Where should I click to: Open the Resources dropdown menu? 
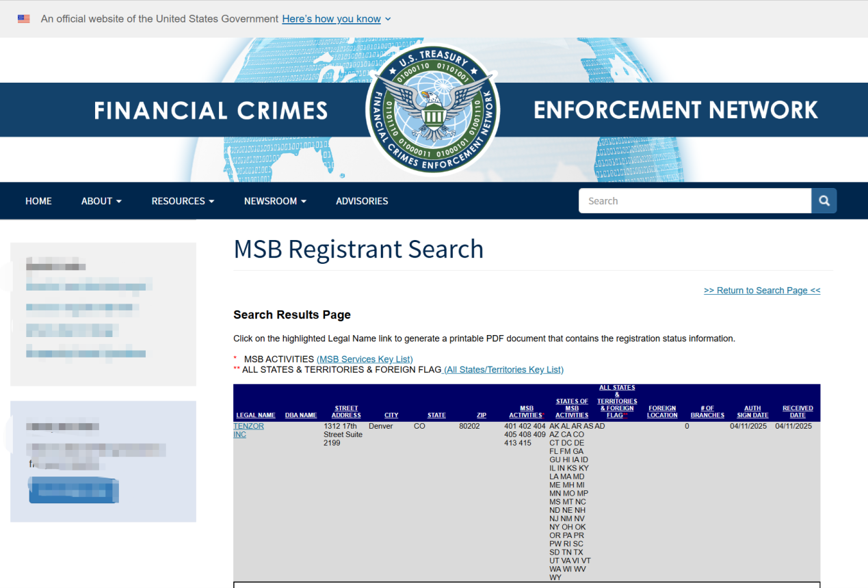pos(183,201)
